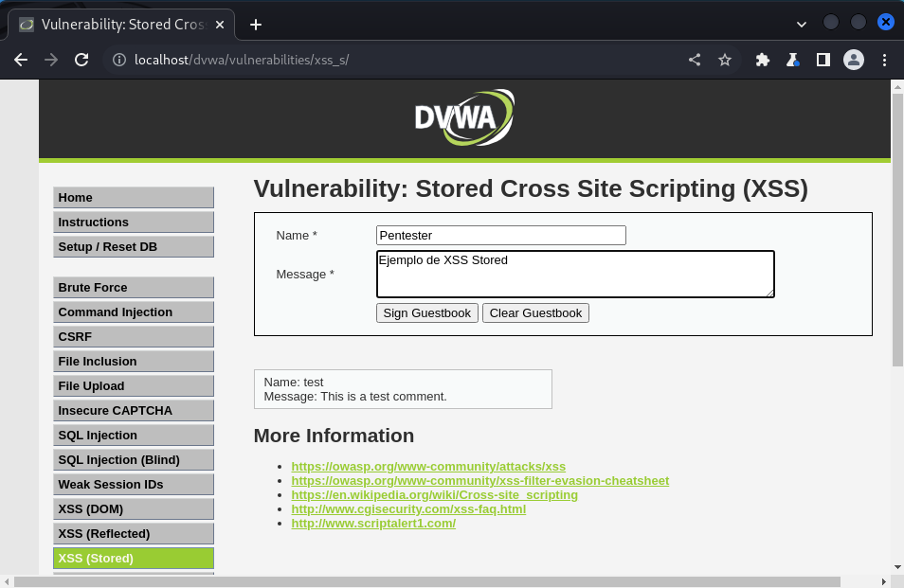Go to Setup / Reset DB
Viewport: 904px width, 588px height.
[134, 247]
